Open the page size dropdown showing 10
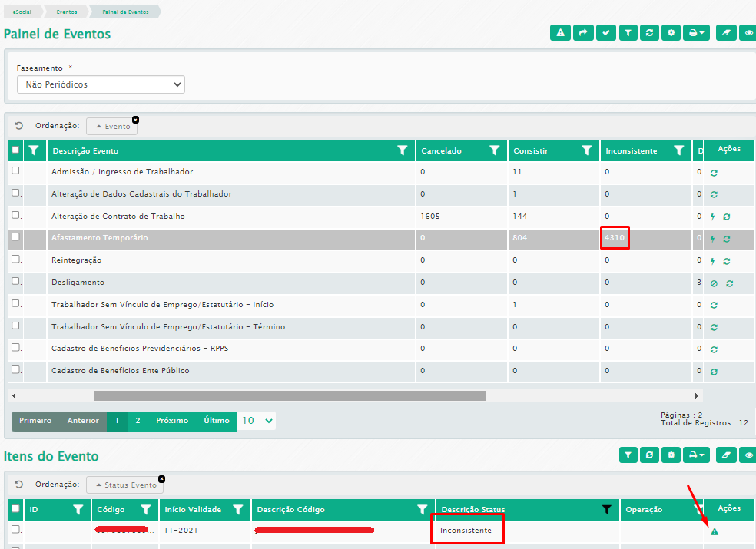This screenshot has height=549, width=756. click(257, 421)
